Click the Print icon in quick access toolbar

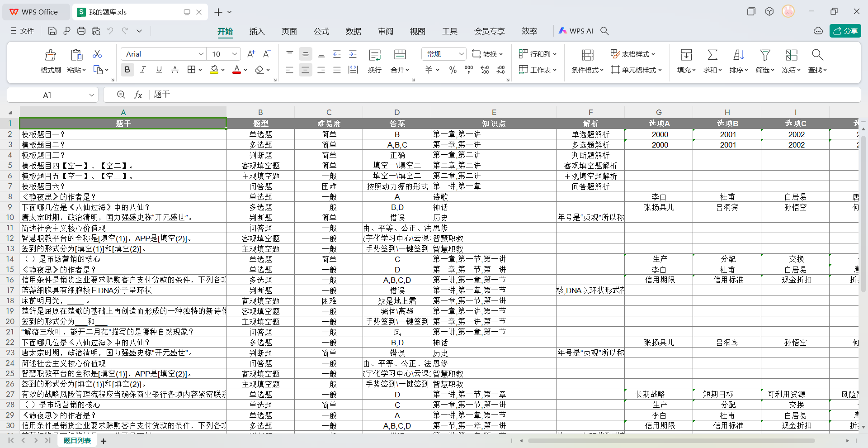coord(81,31)
